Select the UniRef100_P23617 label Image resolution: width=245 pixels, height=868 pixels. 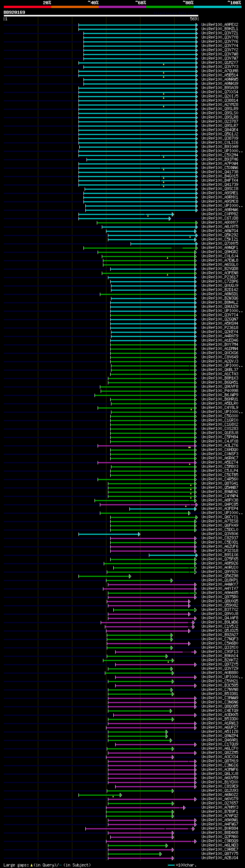[220, 277]
